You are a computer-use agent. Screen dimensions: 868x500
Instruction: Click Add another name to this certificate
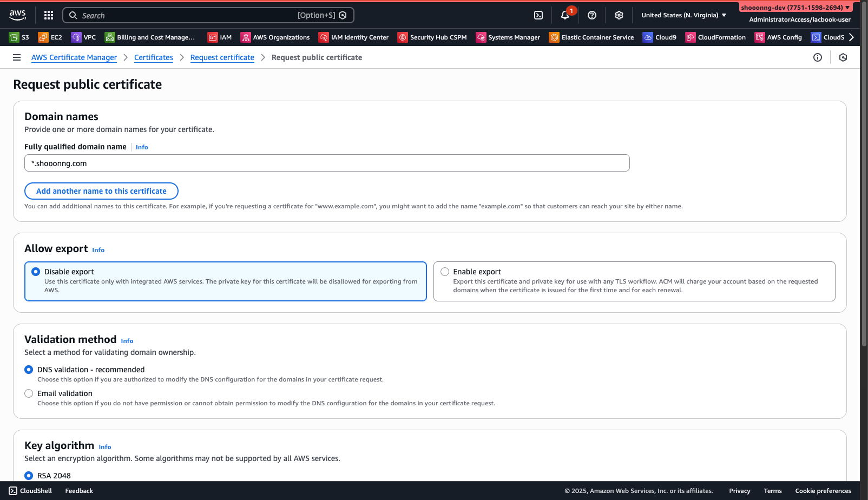(101, 191)
